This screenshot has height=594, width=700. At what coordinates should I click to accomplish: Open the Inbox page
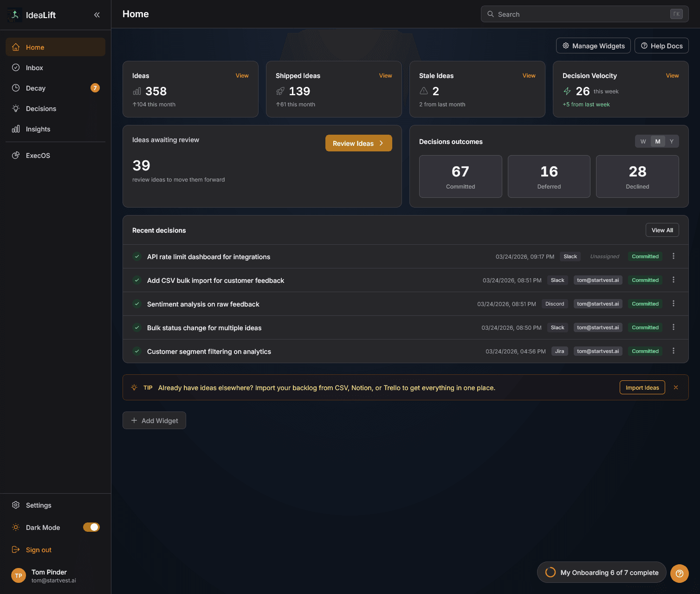point(55,67)
